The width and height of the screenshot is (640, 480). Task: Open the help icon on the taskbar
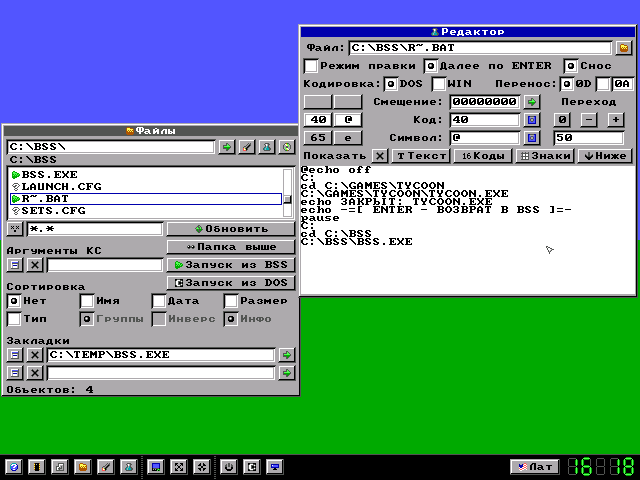(x=14, y=467)
